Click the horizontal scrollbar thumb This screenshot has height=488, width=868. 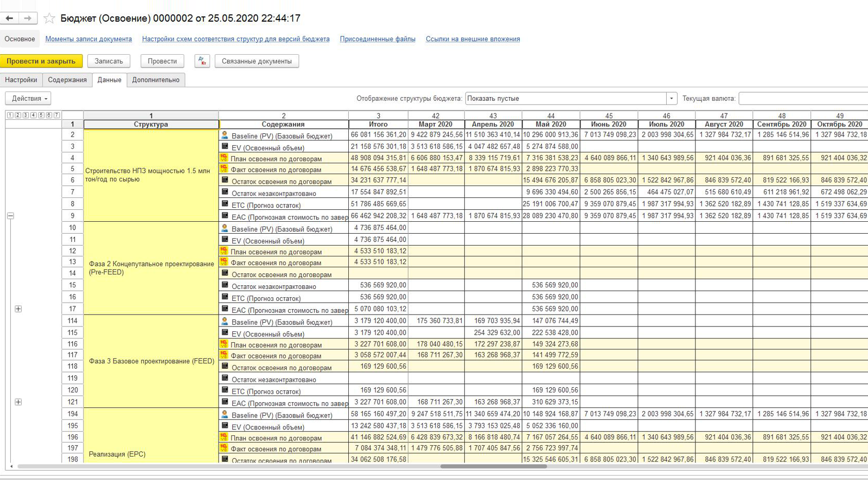(493, 466)
